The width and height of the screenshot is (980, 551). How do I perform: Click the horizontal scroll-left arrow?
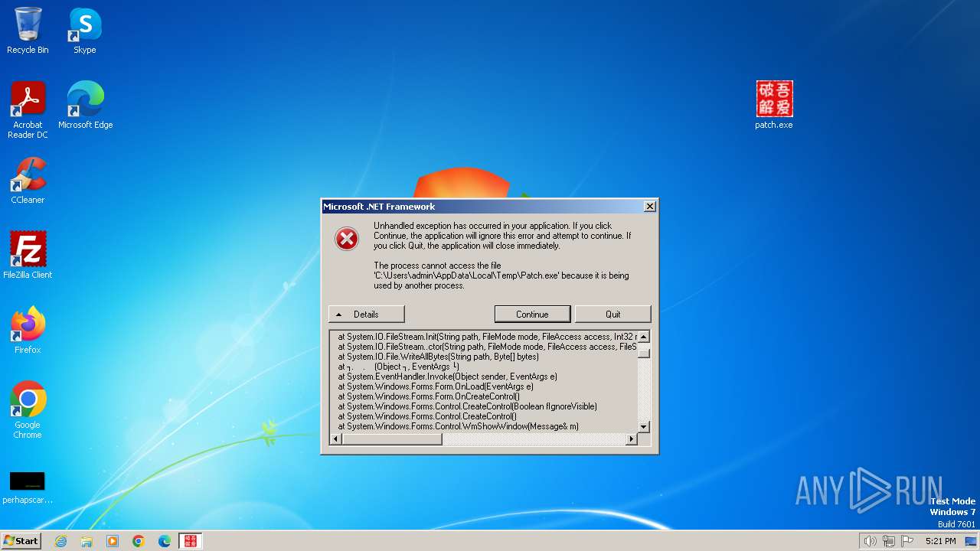pos(336,439)
